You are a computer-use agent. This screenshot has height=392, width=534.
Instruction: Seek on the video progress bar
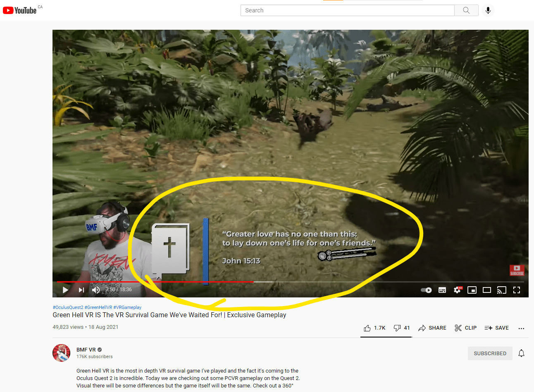[x=289, y=281]
